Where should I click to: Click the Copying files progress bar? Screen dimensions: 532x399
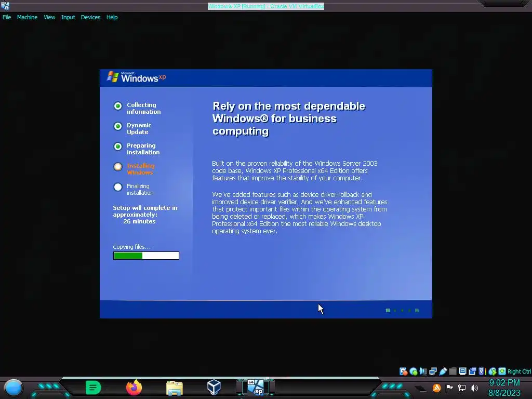[x=146, y=256]
